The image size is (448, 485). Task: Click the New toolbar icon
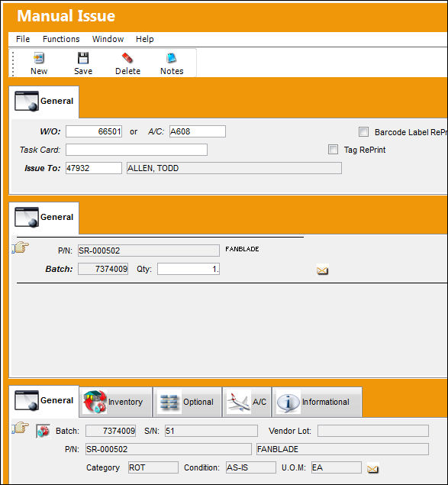(x=39, y=58)
